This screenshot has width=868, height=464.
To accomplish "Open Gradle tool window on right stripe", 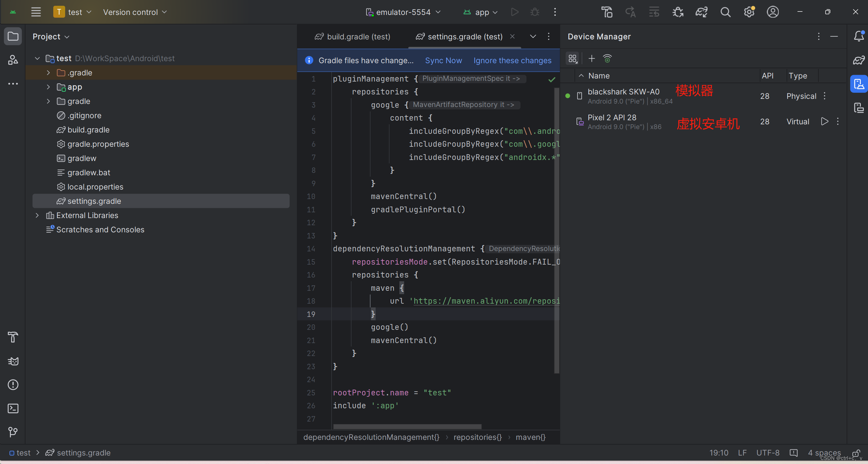I will 859,60.
